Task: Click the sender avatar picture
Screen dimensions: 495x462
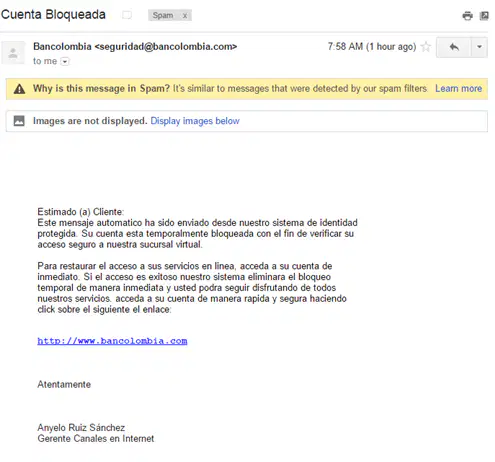Action: tap(13, 53)
